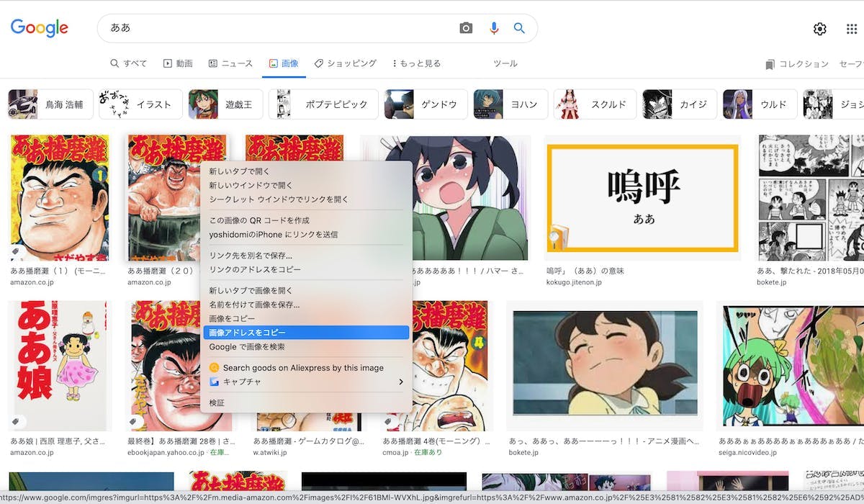
Task: Open the ああ播磨灘 4巻(モーニング) result title
Action: point(436,441)
